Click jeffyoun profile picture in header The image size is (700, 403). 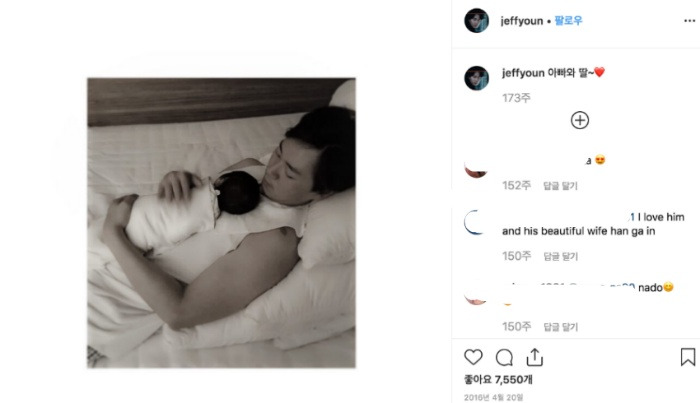click(476, 21)
